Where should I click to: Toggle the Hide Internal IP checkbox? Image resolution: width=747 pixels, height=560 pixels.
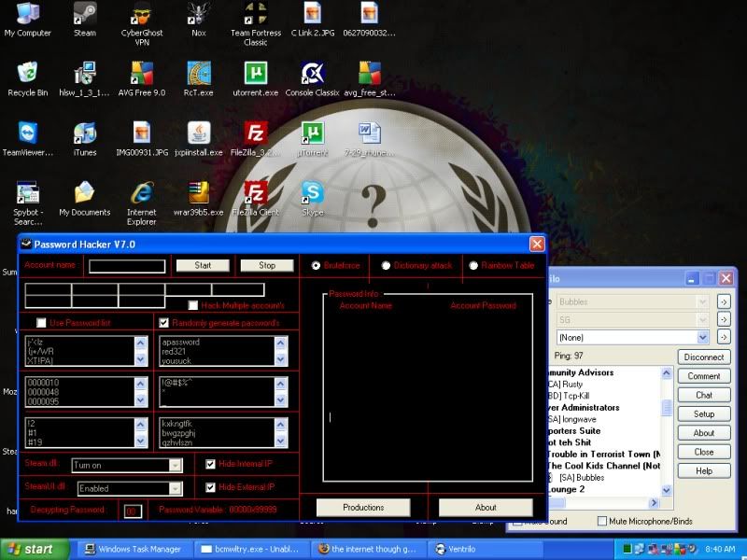pos(210,464)
